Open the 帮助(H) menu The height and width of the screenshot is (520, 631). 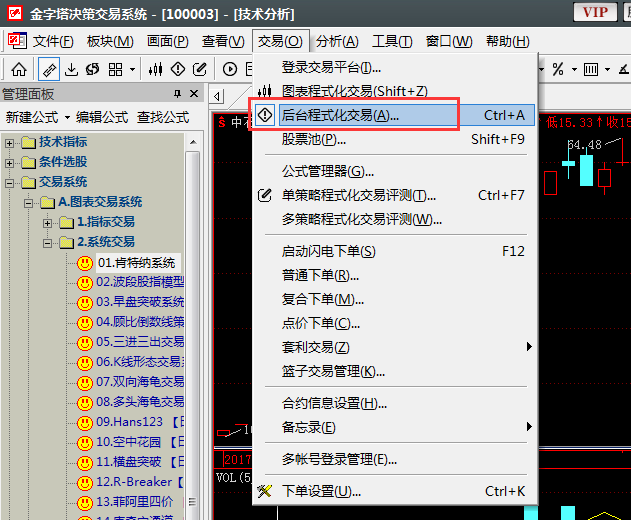click(508, 41)
